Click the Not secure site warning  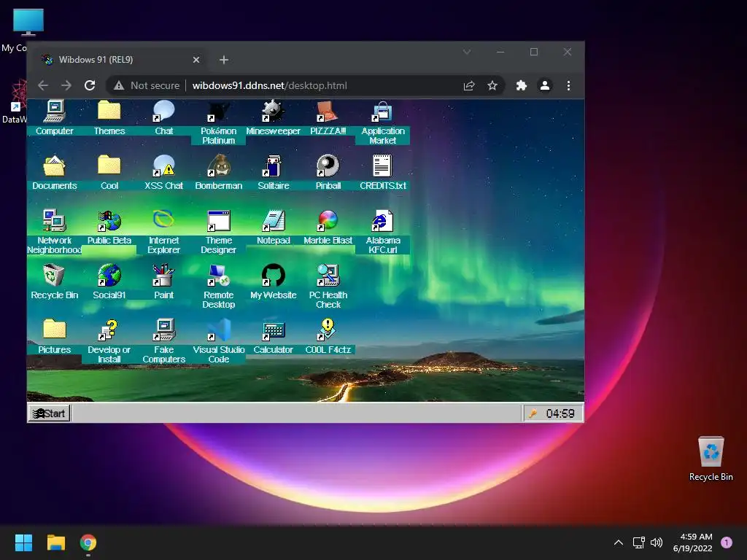coord(147,86)
